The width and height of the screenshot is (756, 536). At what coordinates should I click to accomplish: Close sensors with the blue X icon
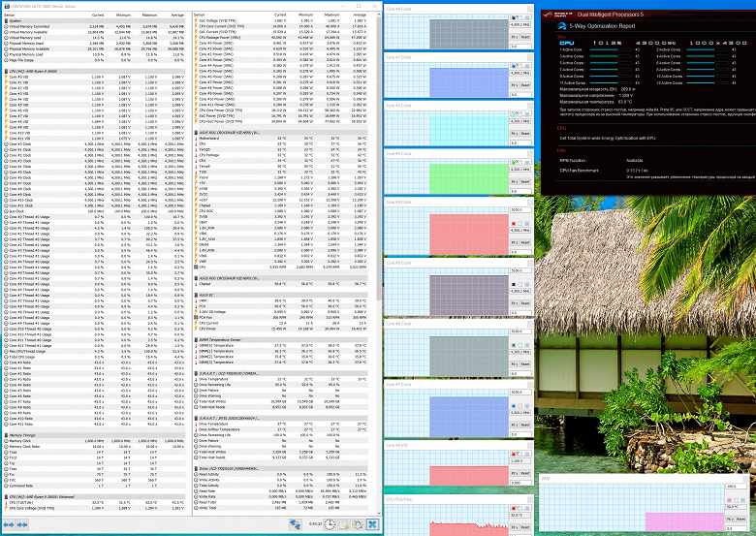pos(373,524)
